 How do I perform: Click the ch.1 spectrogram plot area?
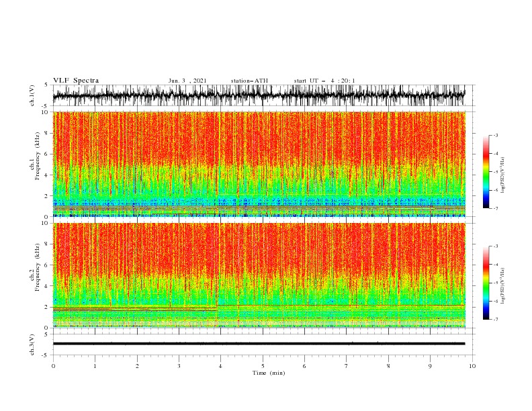coord(259,164)
